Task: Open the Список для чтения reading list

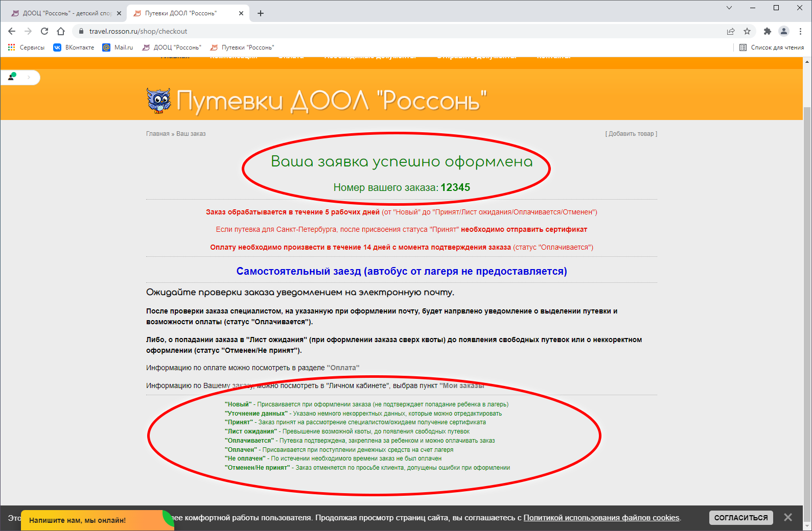Action: [x=772, y=47]
